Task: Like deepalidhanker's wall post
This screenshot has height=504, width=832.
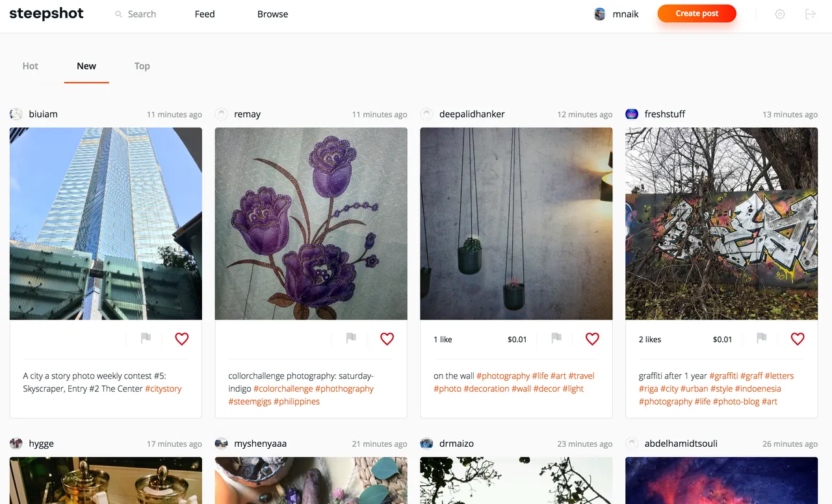Action: click(592, 338)
